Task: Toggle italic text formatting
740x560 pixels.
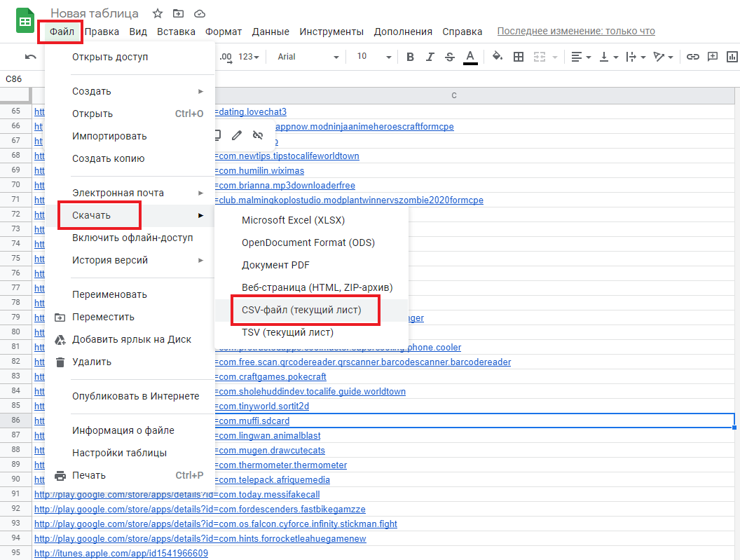Action: [x=430, y=57]
